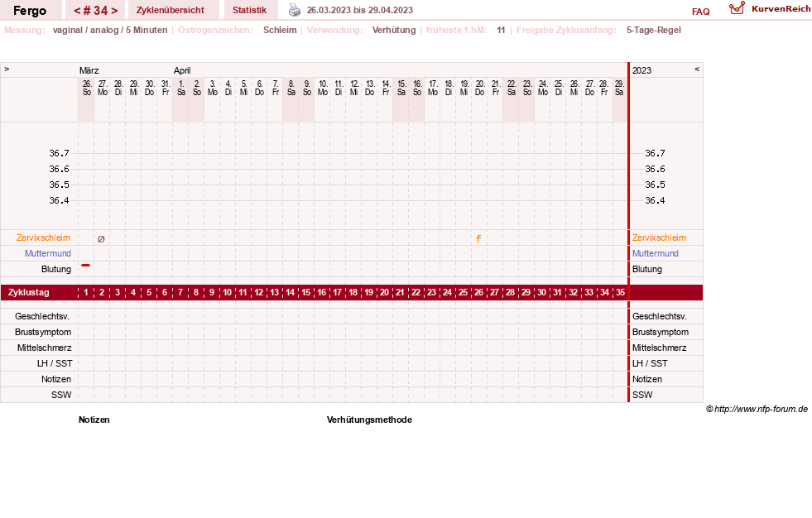
Task: Click the left Blutung row label
Action: (56, 269)
